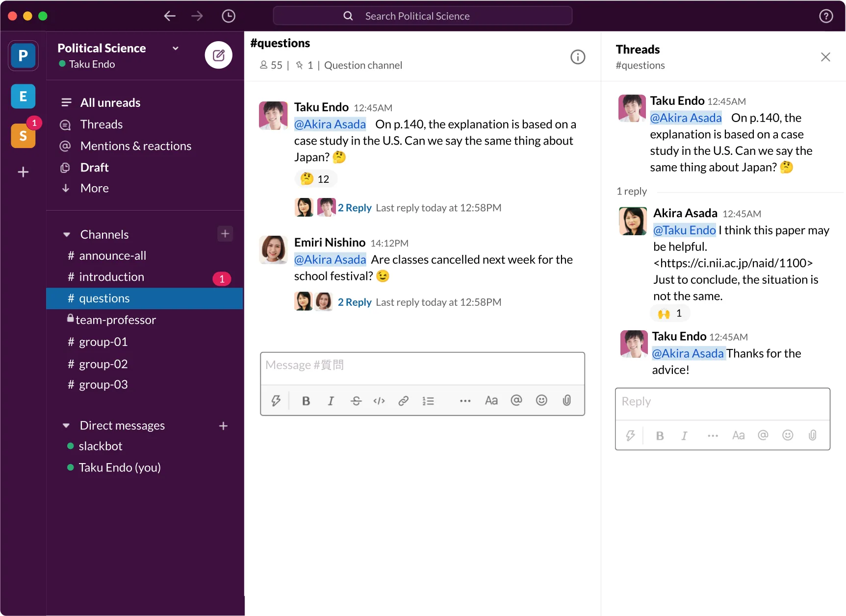Click the attach file paperclip in message box
The image size is (846, 616).
(566, 401)
